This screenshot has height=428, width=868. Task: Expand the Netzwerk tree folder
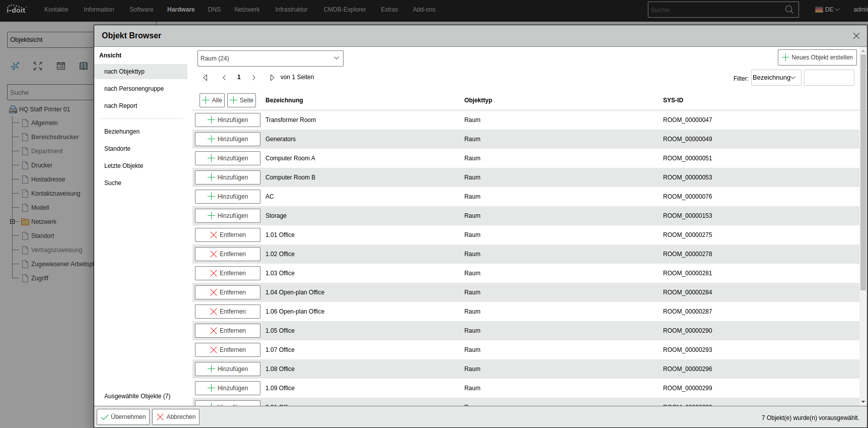[x=13, y=222]
